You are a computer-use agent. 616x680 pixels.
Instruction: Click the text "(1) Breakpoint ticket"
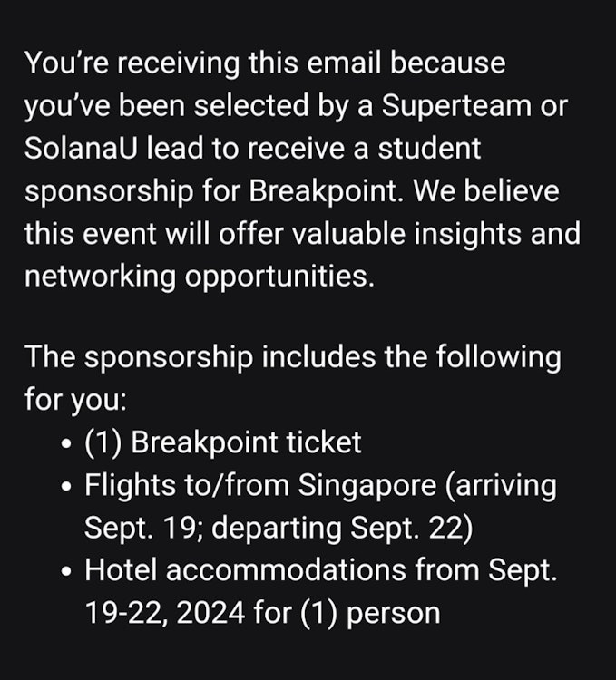tap(223, 443)
